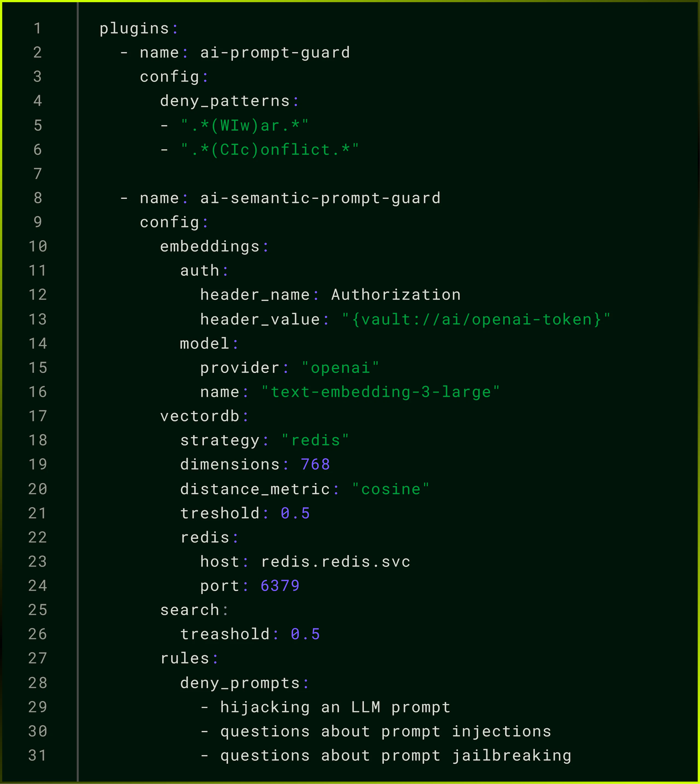This screenshot has width=700, height=784.
Task: Click the 'deny_patterns' key
Action: pos(225,101)
